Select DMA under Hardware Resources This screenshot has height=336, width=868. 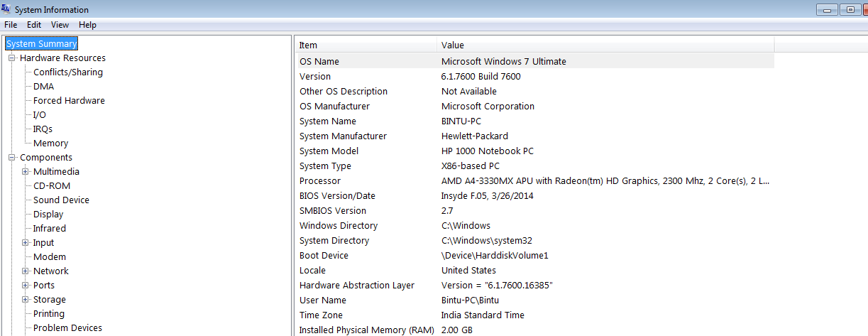click(43, 87)
